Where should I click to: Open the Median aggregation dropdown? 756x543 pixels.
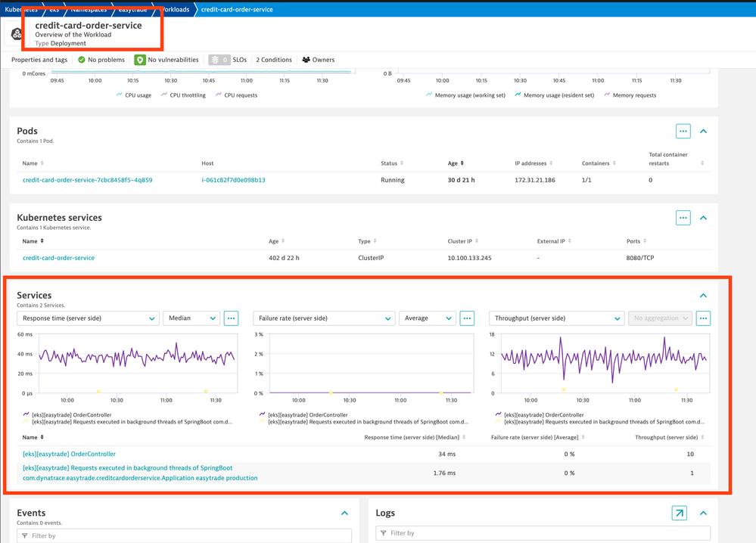coord(191,318)
